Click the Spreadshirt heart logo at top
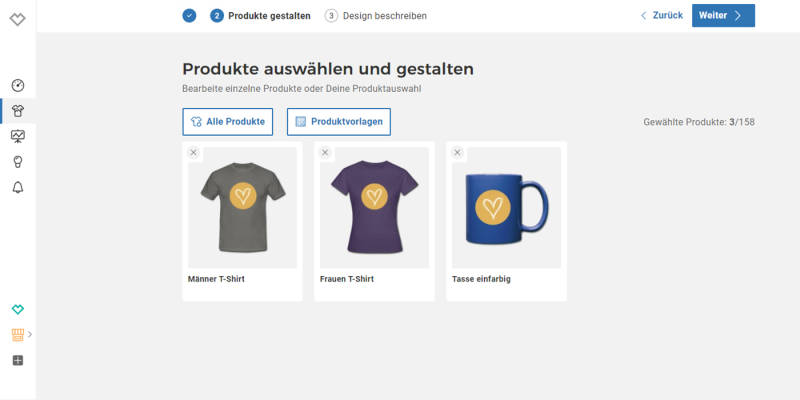Screen dimensions: 800x400 point(18,19)
